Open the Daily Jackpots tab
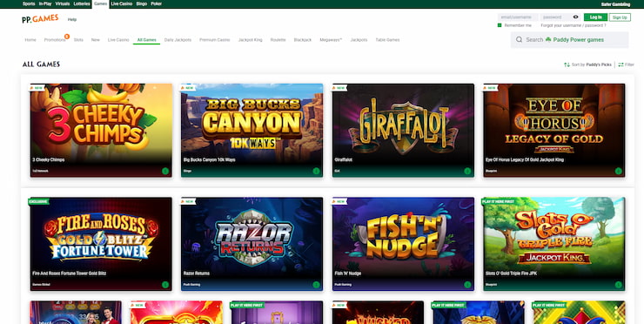The height and width of the screenshot is (324, 644). click(x=178, y=40)
